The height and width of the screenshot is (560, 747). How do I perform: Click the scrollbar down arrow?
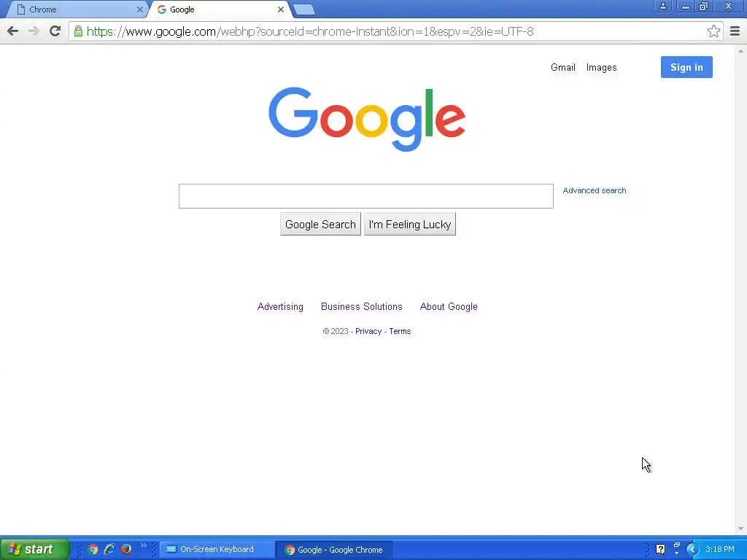[740, 529]
